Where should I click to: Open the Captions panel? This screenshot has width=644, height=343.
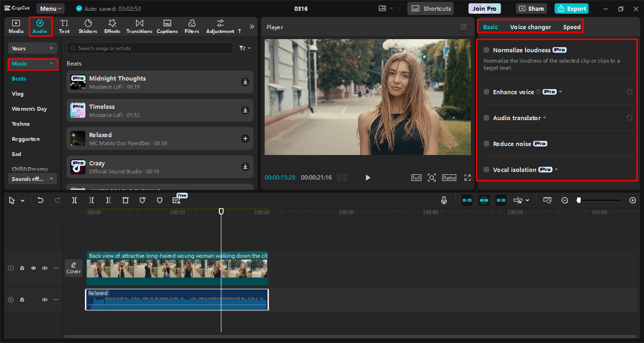pos(167,26)
